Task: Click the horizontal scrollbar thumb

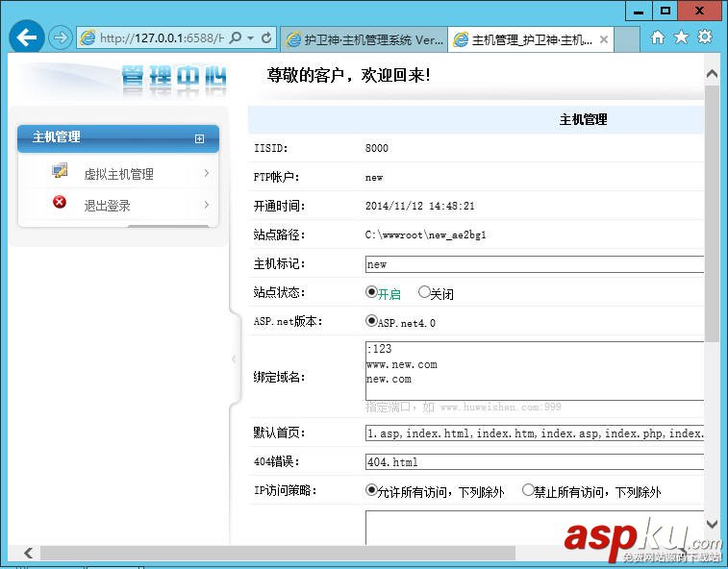Action: click(x=278, y=553)
